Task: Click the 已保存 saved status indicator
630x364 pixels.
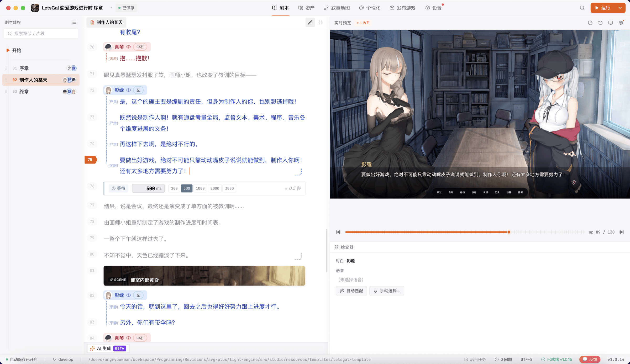Action: (126, 8)
